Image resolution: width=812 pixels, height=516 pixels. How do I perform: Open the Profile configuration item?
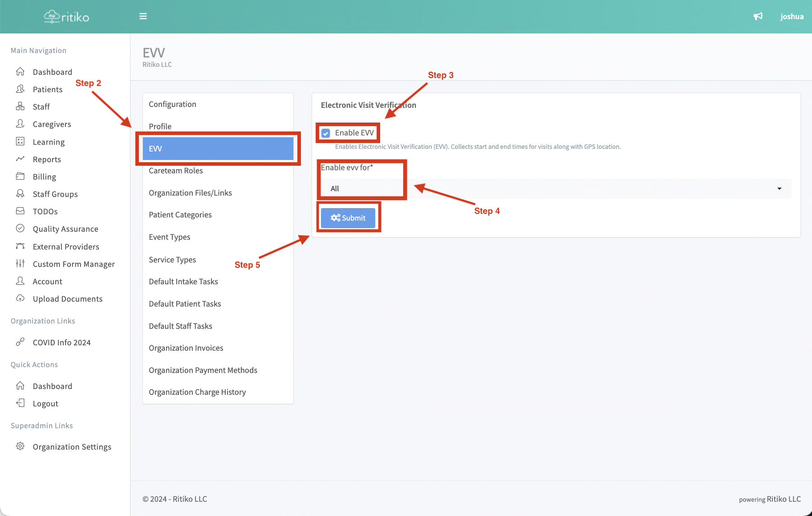pos(160,127)
